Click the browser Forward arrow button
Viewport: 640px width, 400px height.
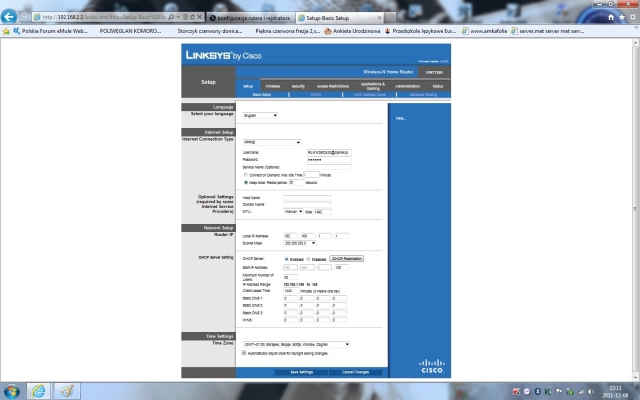tap(24, 17)
